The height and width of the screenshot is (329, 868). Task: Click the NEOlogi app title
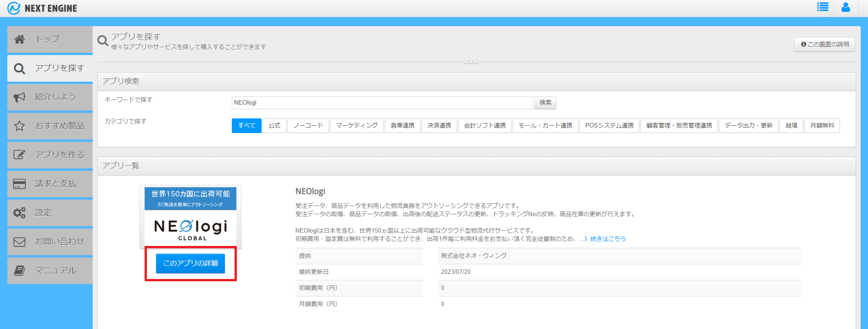(310, 191)
